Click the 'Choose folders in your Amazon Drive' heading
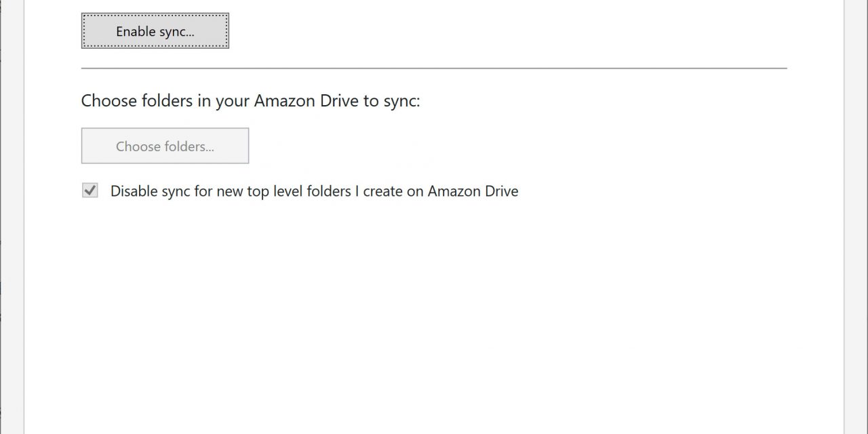The width and height of the screenshot is (868, 434). 250,101
